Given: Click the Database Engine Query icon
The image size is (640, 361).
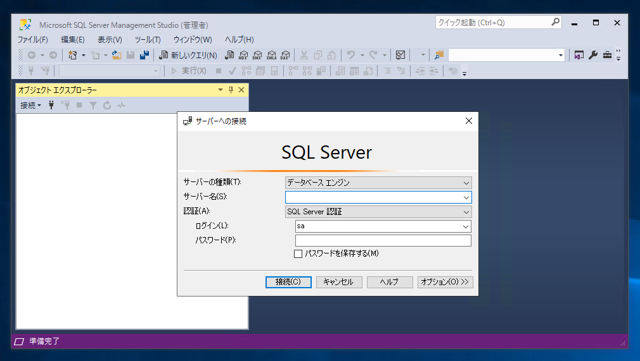Looking at the screenshot, I should [x=230, y=55].
